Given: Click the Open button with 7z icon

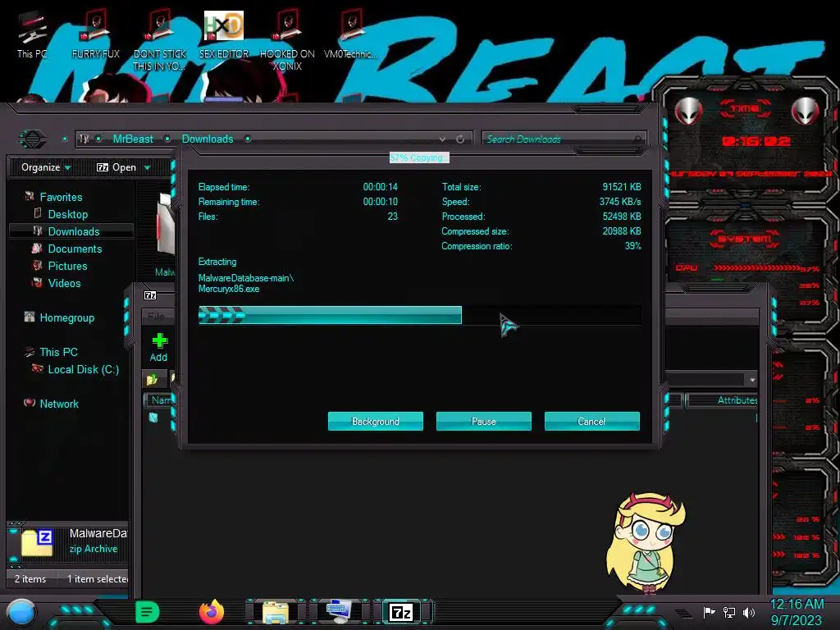Looking at the screenshot, I should tap(116, 167).
